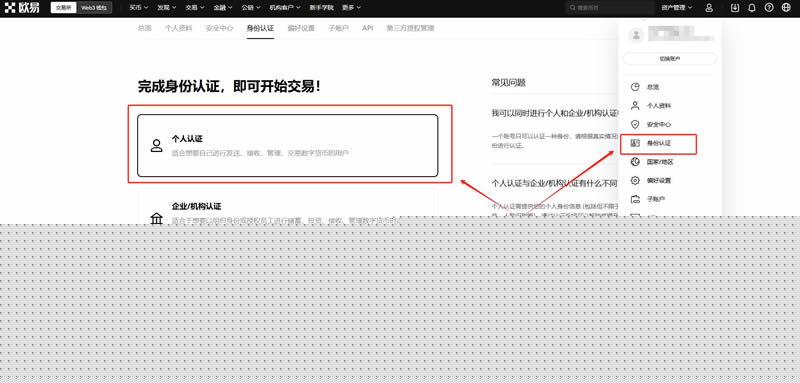Click the 子账户 folder icon in the account menu
Screen dimensions: 800x383
(635, 199)
